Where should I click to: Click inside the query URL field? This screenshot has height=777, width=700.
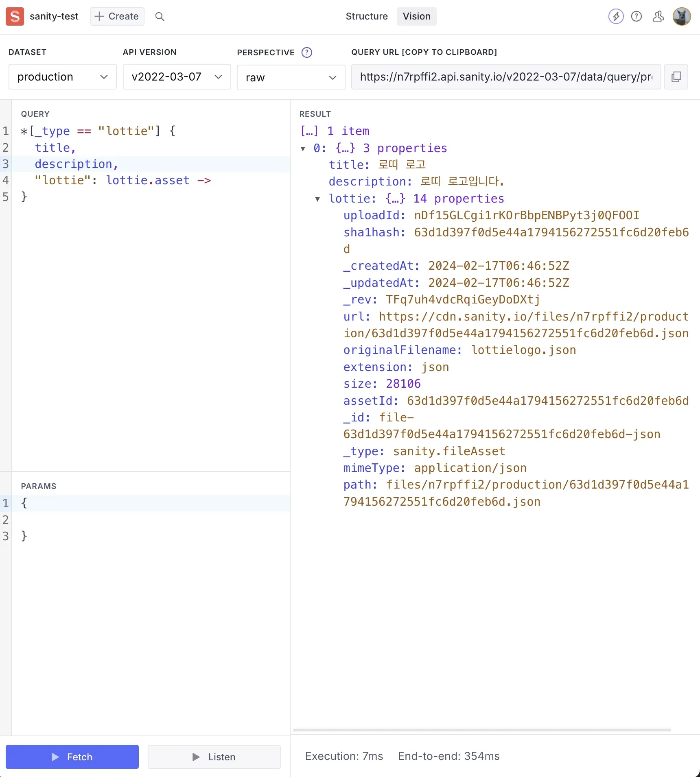coord(505,76)
